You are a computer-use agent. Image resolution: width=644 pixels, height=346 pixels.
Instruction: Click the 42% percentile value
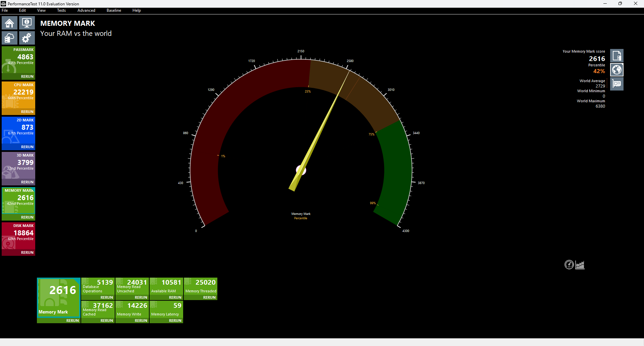click(x=599, y=71)
